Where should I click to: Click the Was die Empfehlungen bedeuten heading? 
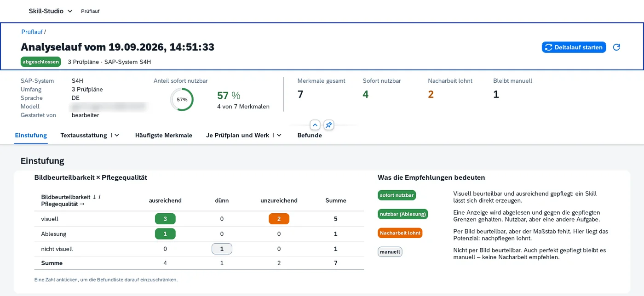[431, 177]
